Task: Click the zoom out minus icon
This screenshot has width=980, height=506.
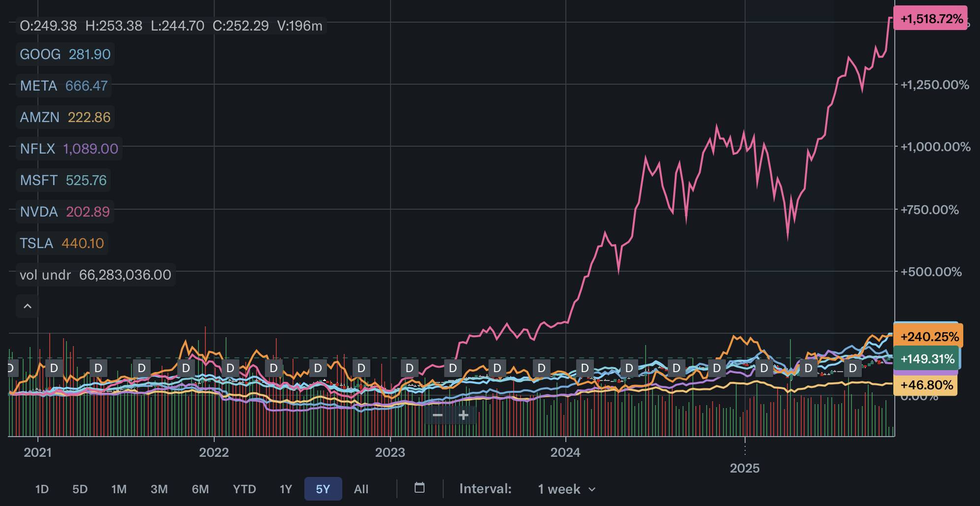Action: [437, 415]
